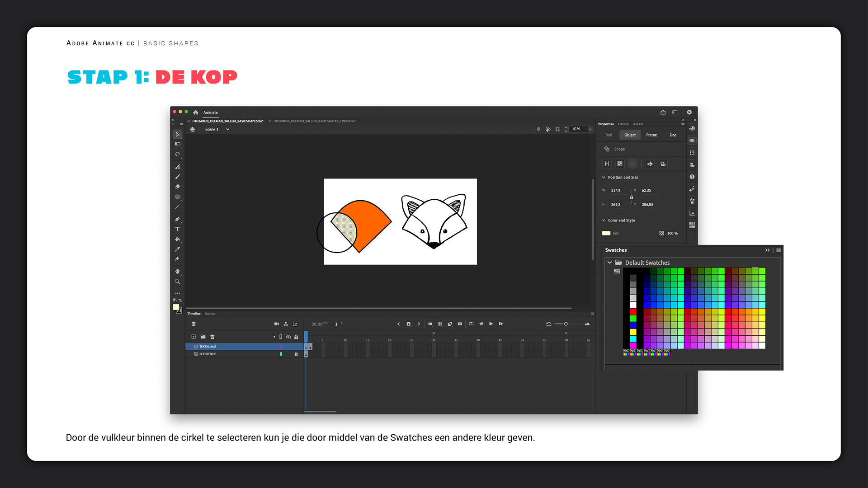
Task: Add a new layer in timeline
Action: [x=193, y=337]
